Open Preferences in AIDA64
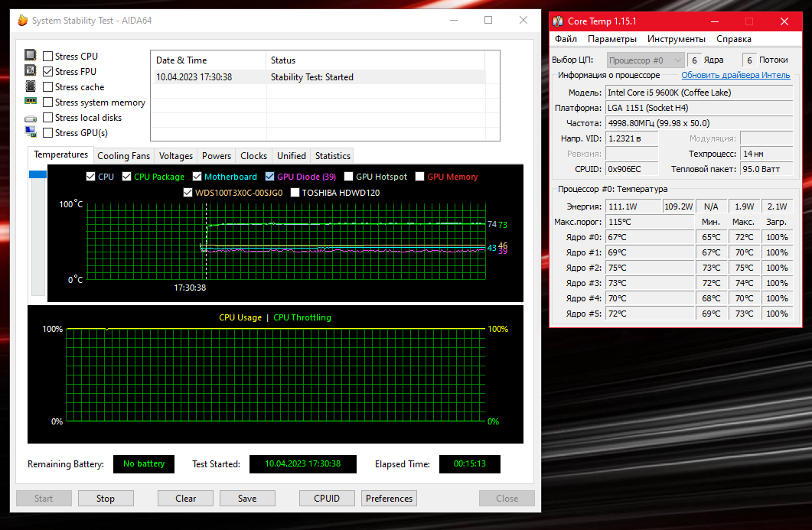Image resolution: width=812 pixels, height=530 pixels. click(x=389, y=499)
